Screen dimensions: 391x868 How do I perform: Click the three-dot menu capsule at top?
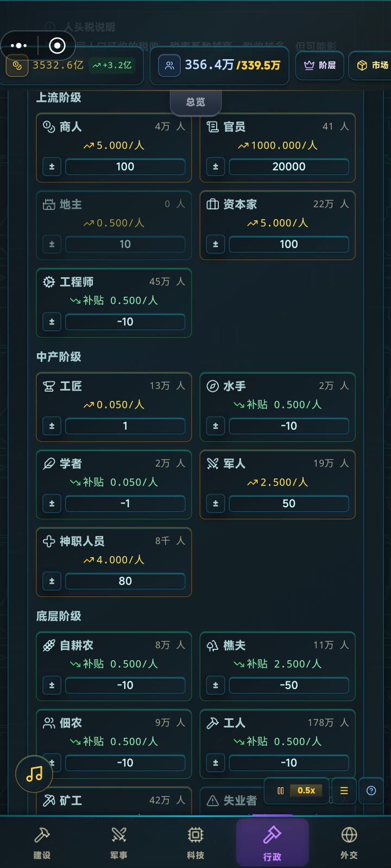tap(19, 46)
